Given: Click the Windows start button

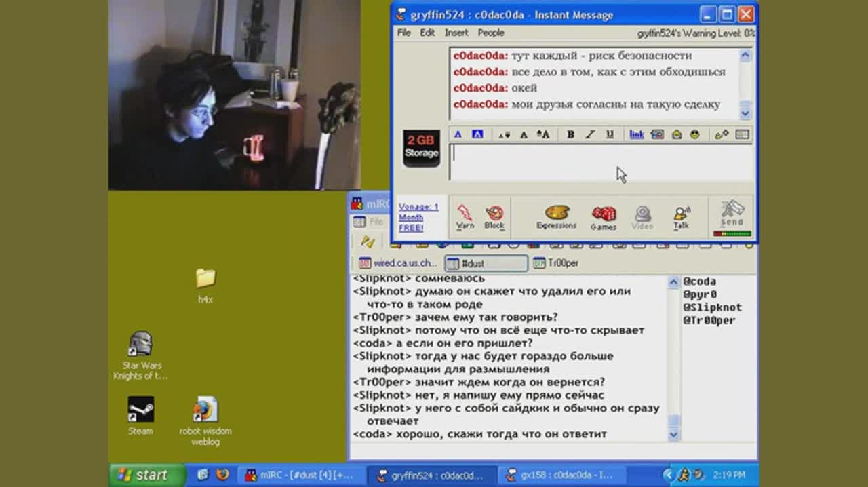Looking at the screenshot, I should [143, 475].
